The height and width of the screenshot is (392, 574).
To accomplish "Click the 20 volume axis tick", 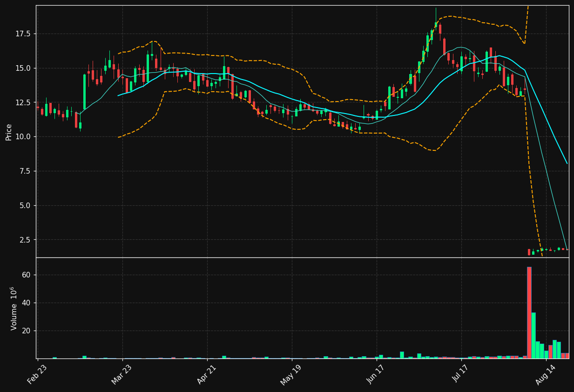I will coord(27,331).
